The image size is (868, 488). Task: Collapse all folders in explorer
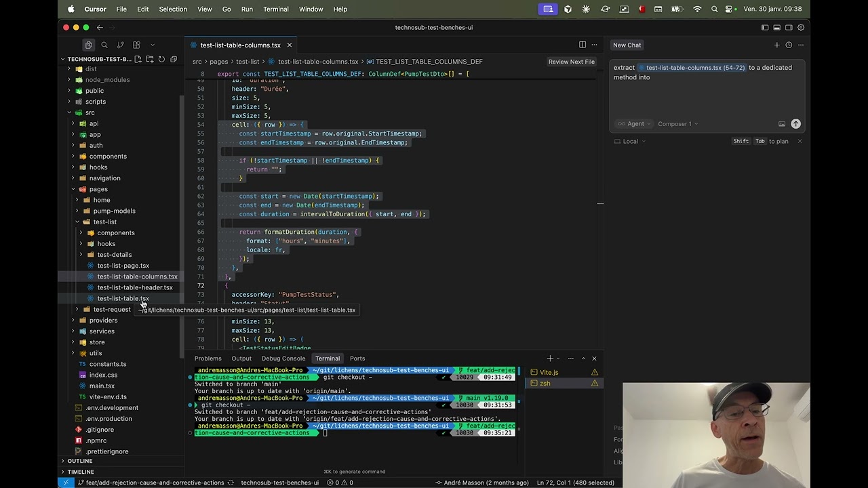[174, 59]
